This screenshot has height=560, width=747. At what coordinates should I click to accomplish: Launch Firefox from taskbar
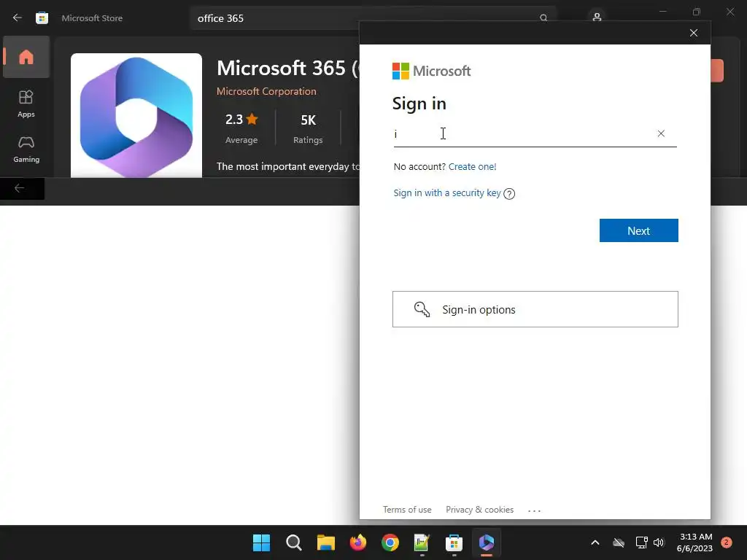pos(357,542)
